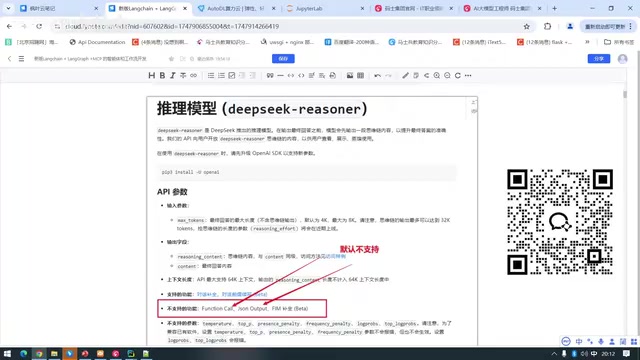This screenshot has width=640, height=360.
Task: Expand hidden bookmarks with the double chevron
Action: point(587,42)
